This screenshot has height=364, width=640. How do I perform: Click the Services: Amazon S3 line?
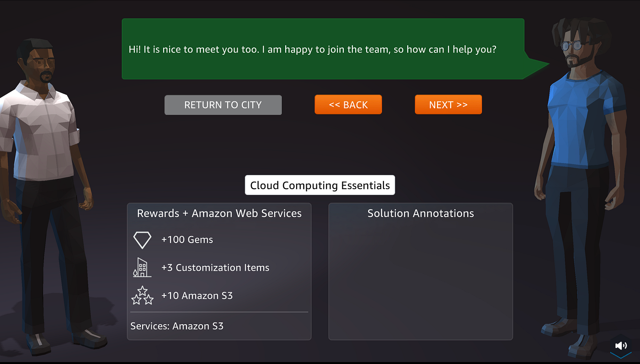pos(177,326)
